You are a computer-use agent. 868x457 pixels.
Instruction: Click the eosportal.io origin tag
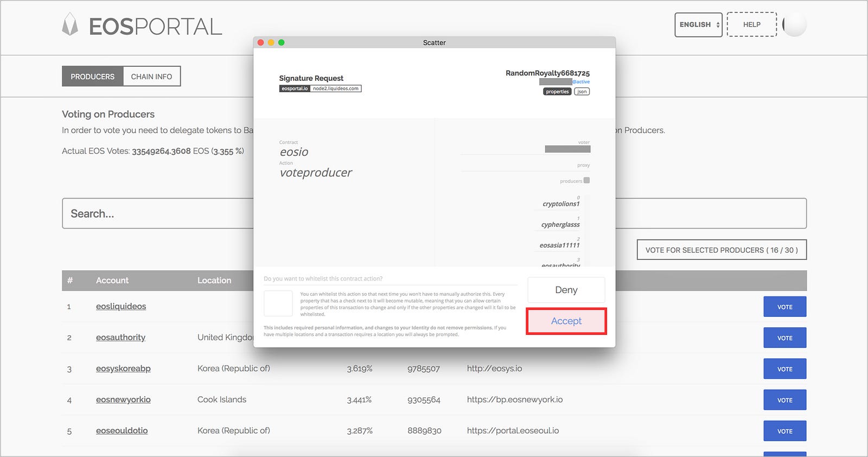coord(295,88)
